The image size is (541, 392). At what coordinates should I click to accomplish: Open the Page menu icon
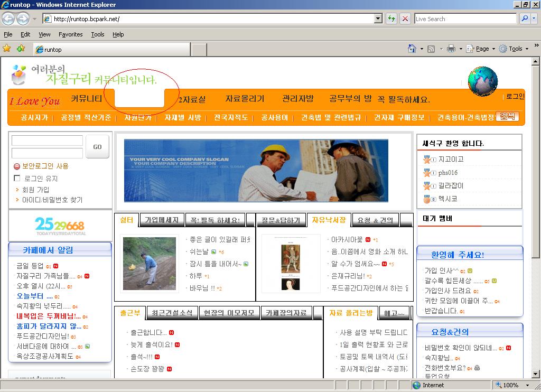tap(470, 49)
